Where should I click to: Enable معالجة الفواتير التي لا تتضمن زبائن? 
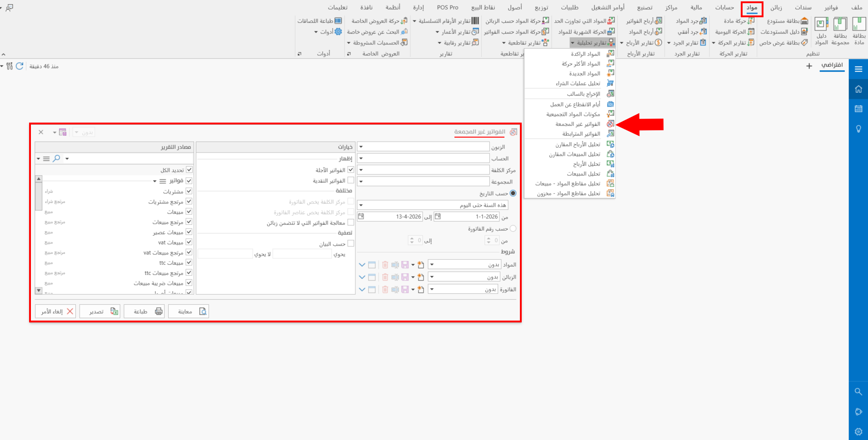point(351,222)
